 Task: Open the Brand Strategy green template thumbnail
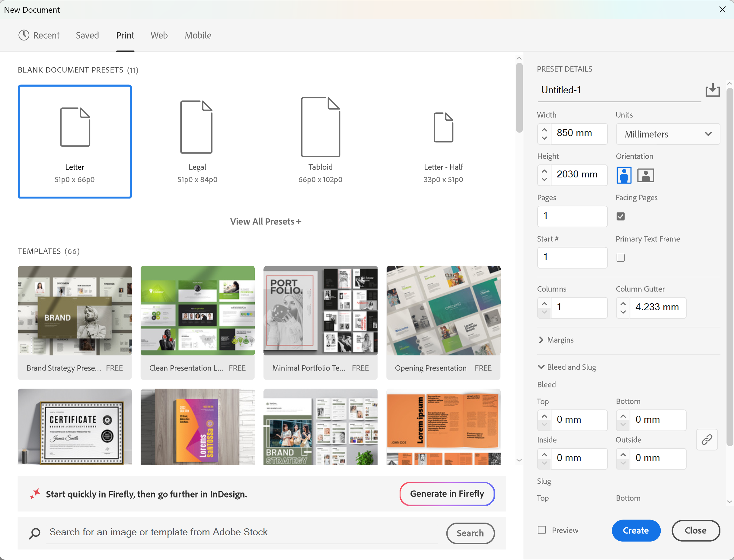(320, 426)
